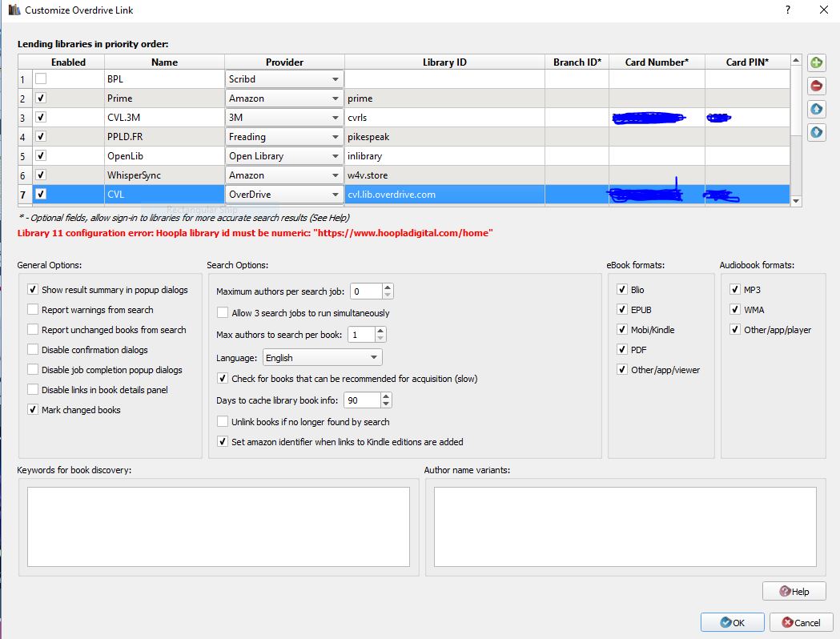The height and width of the screenshot is (639, 840).
Task: Toggle the PPLD.FR enabled checkbox
Action: [x=41, y=137]
